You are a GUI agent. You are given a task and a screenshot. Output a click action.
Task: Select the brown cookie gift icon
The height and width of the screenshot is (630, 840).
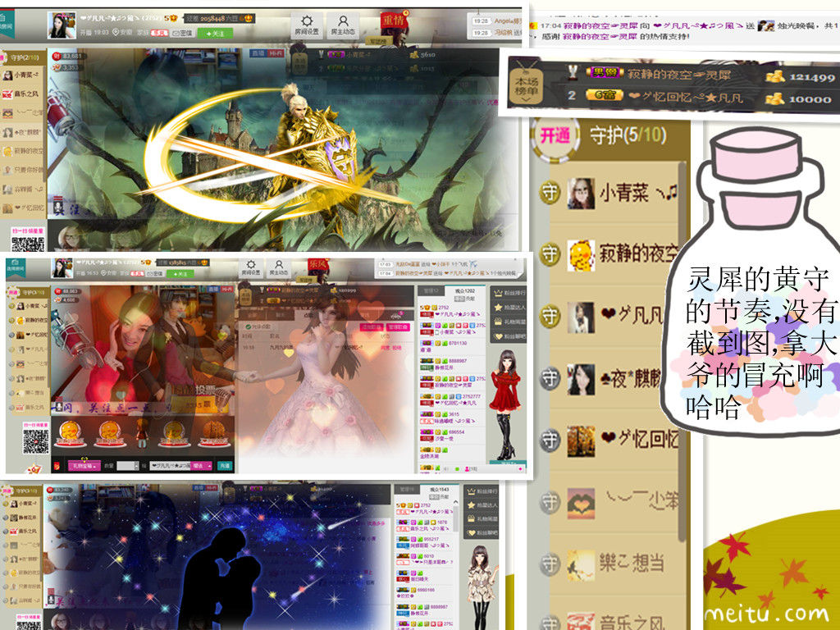214,433
